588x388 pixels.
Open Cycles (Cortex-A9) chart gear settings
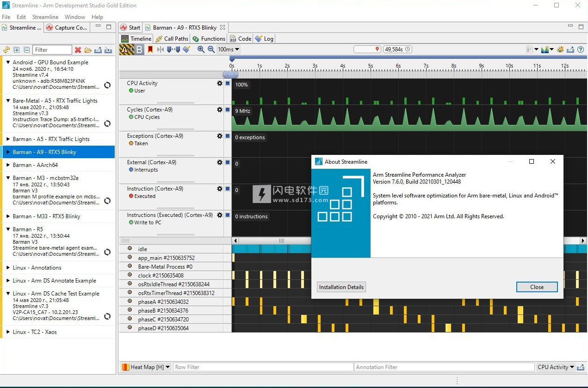click(x=220, y=110)
